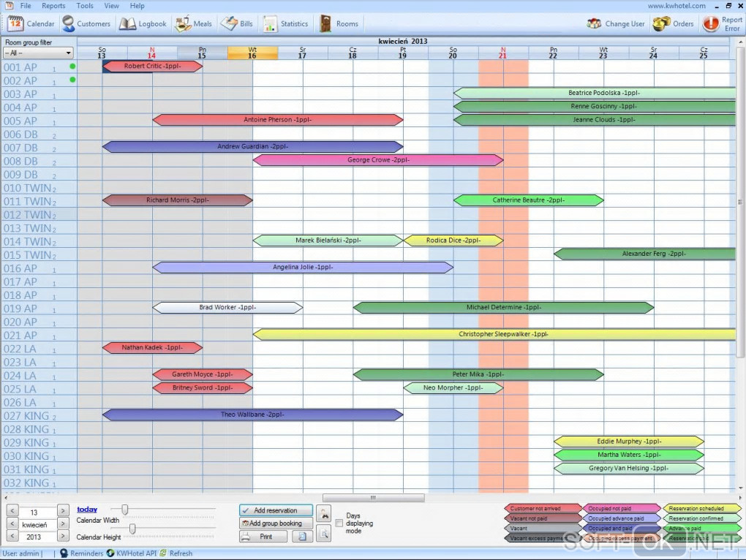Open the KWHotel application icon in the title bar
The height and width of the screenshot is (560, 746).
[x=9, y=6]
